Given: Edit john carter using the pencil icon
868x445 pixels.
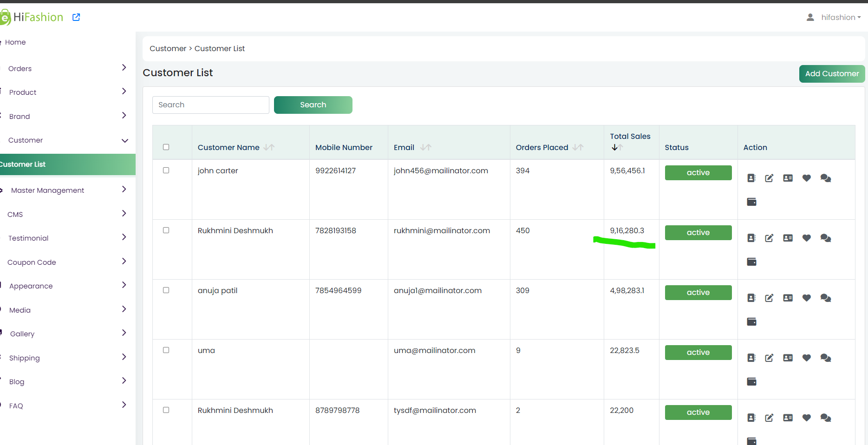Looking at the screenshot, I should click(x=770, y=178).
